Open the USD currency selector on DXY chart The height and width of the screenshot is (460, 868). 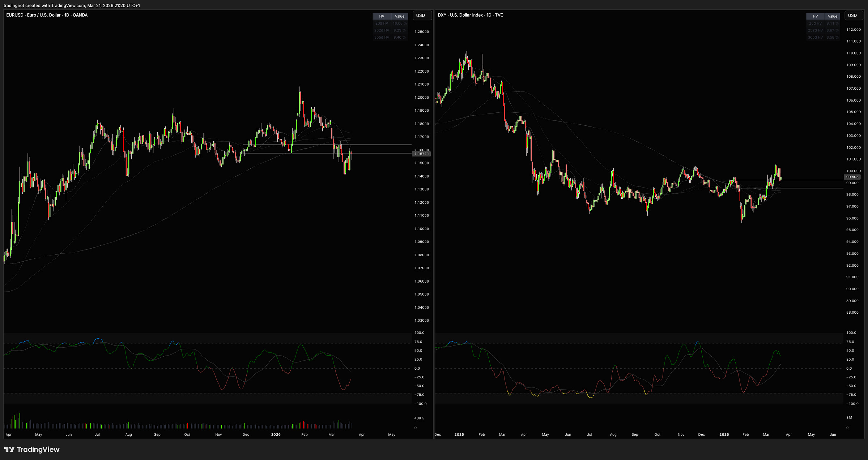[852, 16]
